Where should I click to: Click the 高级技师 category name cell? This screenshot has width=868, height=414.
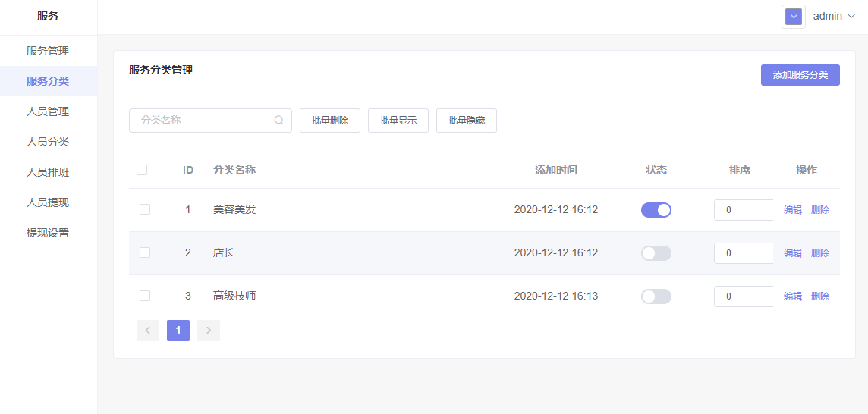click(234, 296)
